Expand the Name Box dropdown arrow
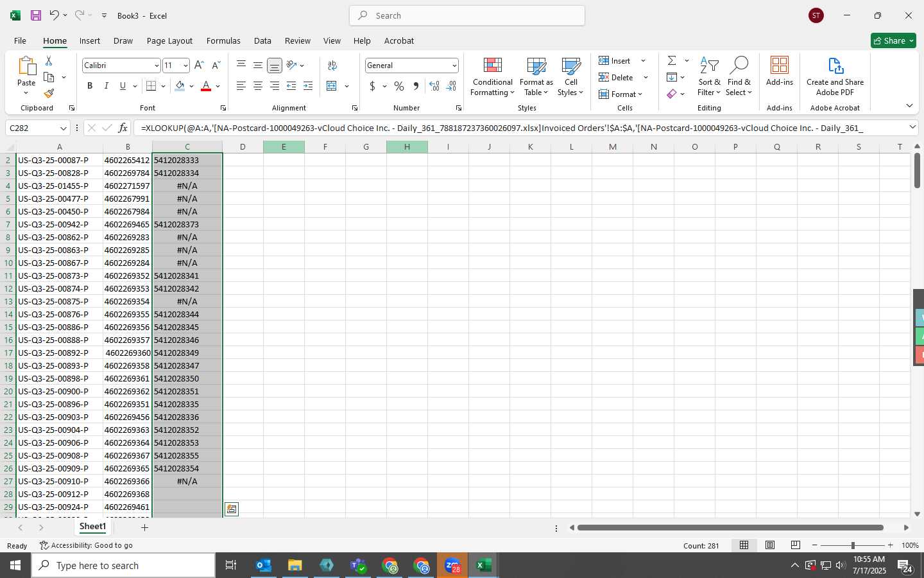 (63, 128)
